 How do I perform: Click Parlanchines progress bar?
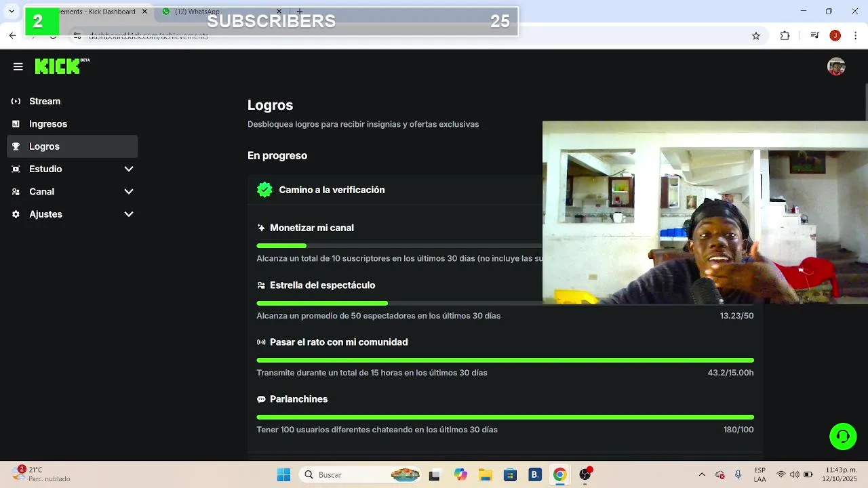point(505,417)
